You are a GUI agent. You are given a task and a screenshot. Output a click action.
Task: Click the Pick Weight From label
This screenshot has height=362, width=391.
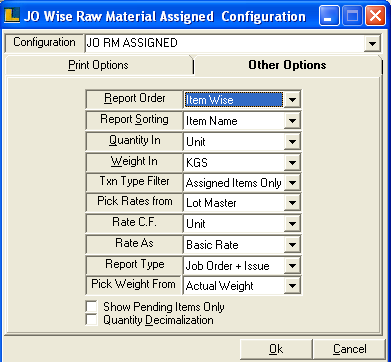pyautogui.click(x=133, y=284)
